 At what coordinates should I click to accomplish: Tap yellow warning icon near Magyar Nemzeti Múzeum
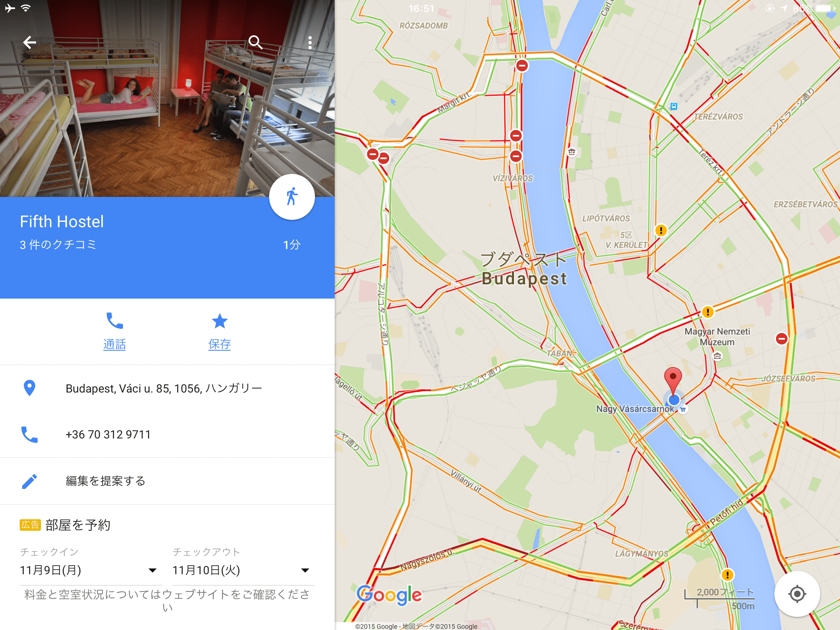[x=708, y=312]
